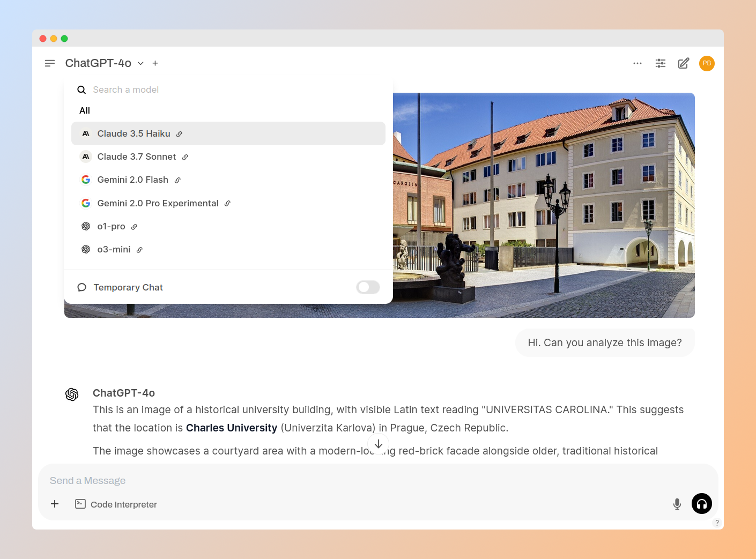The width and height of the screenshot is (756, 559).
Task: Click link icon next to Gemini 2.0 Flash
Action: tap(177, 180)
